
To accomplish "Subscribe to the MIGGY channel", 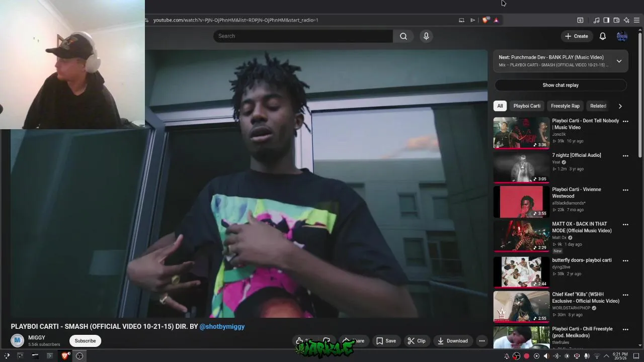I will pyautogui.click(x=85, y=341).
